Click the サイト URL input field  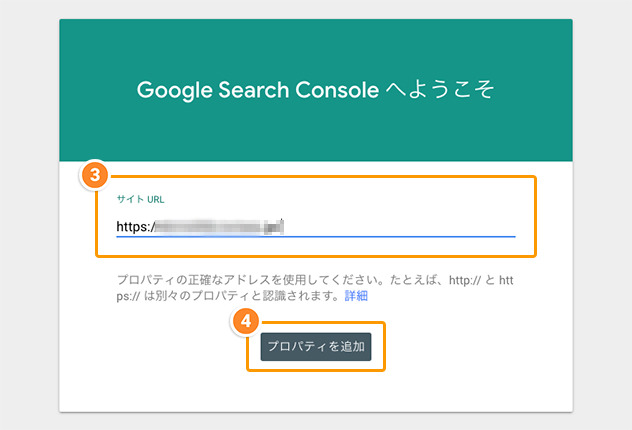click(x=316, y=226)
